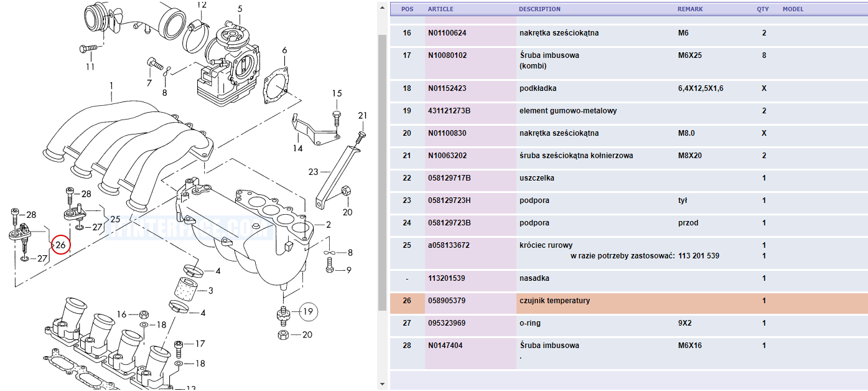Click callout 14 in the diagram
Screen dimensions: 868x391
click(x=298, y=148)
